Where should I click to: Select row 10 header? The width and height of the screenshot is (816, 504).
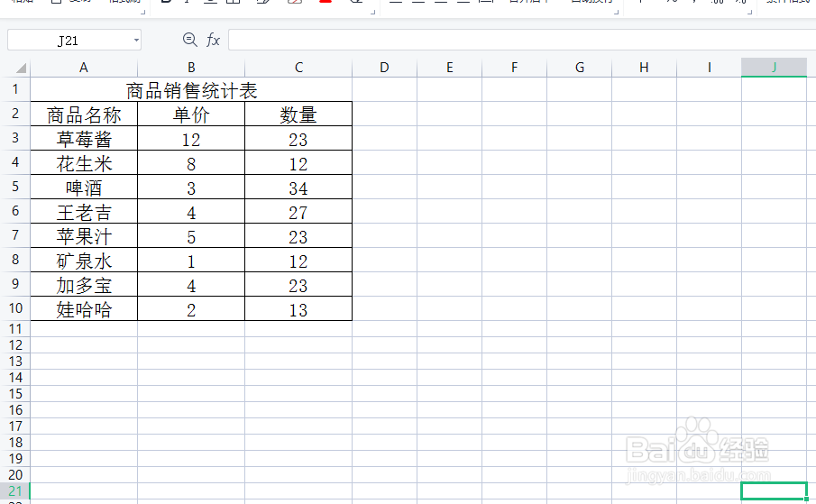click(15, 308)
